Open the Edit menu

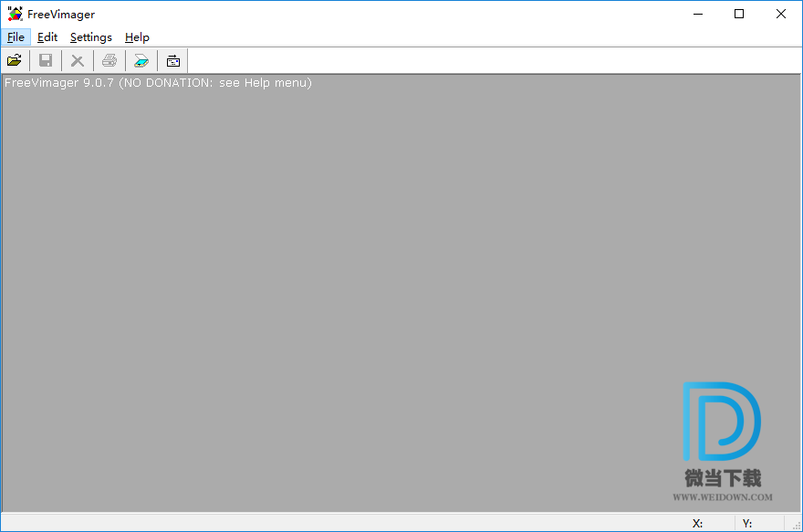click(x=47, y=37)
